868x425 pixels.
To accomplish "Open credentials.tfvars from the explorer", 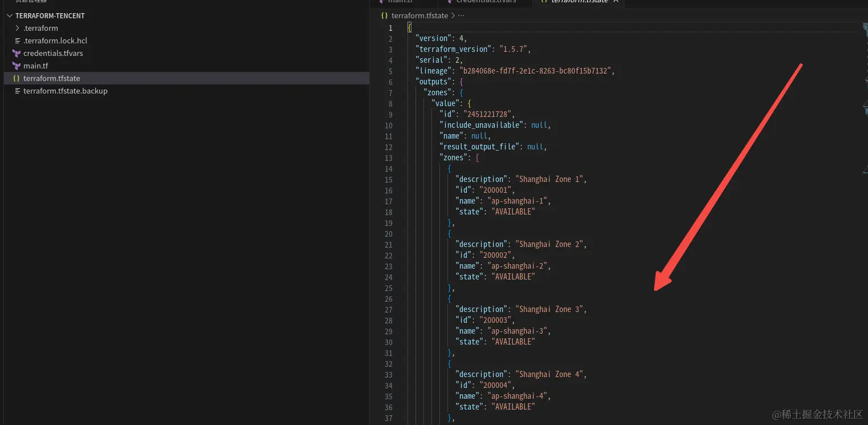I will 53,53.
